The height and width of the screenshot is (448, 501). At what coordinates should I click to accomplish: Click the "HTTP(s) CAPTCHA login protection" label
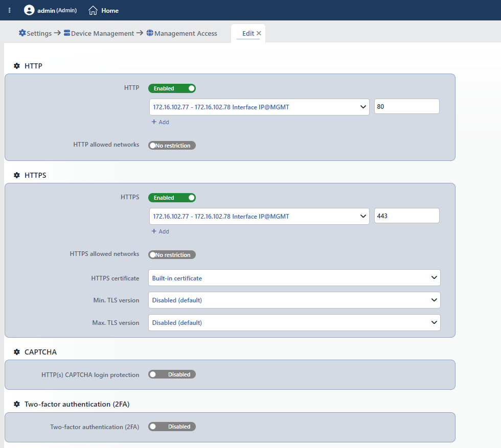pyautogui.click(x=90, y=375)
